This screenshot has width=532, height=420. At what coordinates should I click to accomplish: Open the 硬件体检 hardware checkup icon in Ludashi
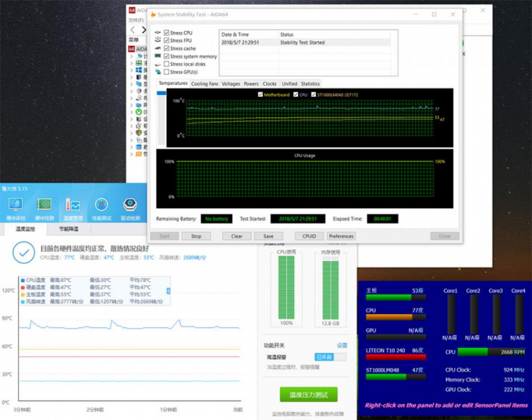coord(15,209)
